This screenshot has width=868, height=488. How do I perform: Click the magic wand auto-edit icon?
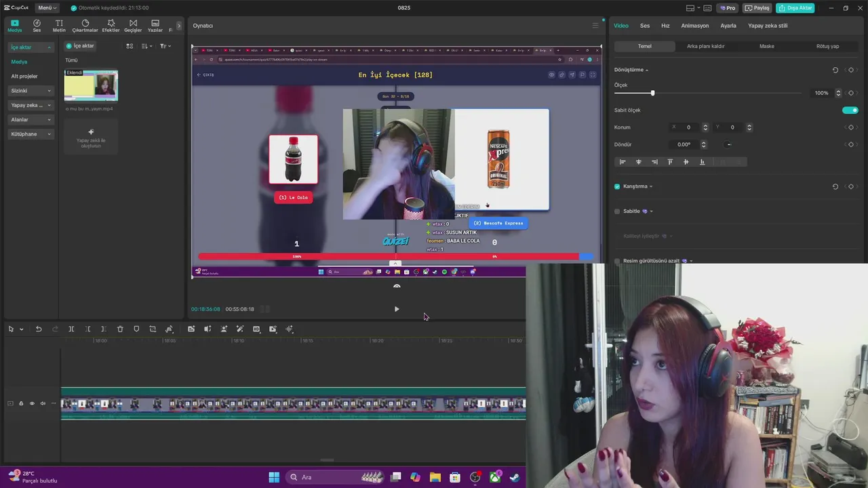pyautogui.click(x=240, y=329)
